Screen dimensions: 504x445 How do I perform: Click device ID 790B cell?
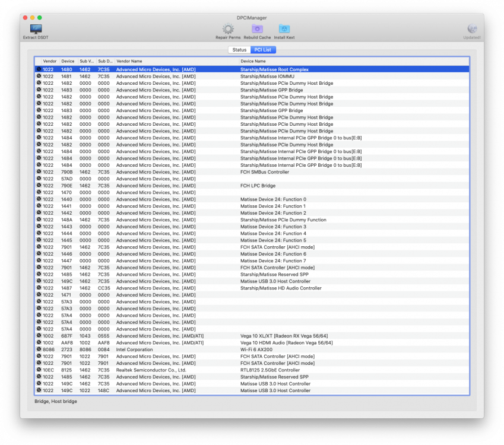click(x=67, y=172)
